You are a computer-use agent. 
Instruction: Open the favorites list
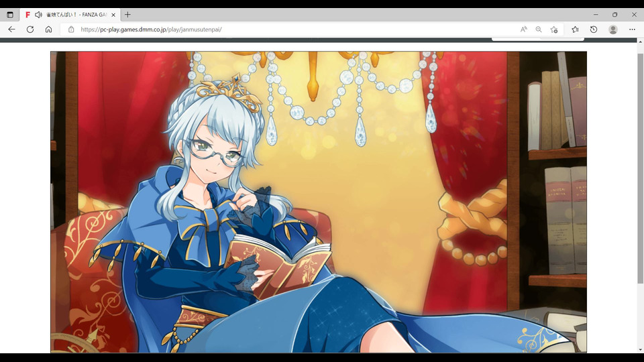click(x=575, y=29)
